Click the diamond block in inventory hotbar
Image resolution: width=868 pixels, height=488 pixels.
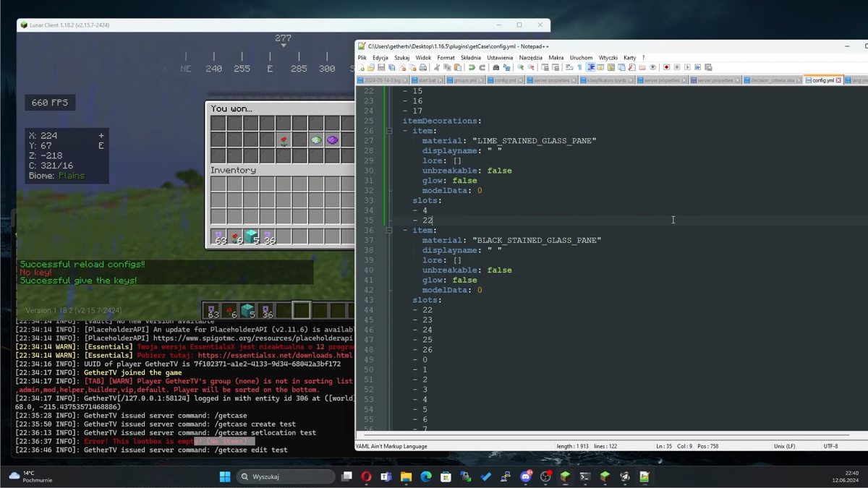click(250, 236)
